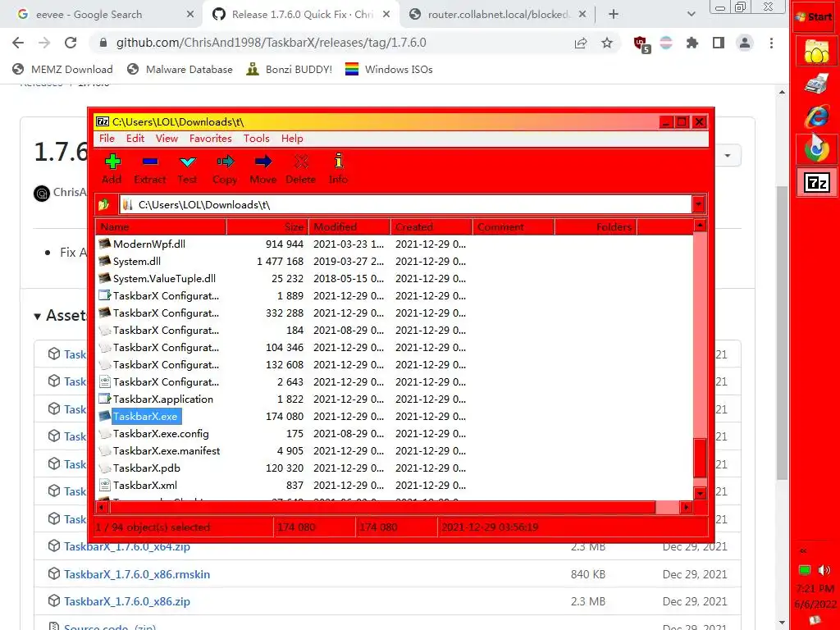Open the Malware Database bookmark
The height and width of the screenshot is (630, 840).
click(180, 69)
